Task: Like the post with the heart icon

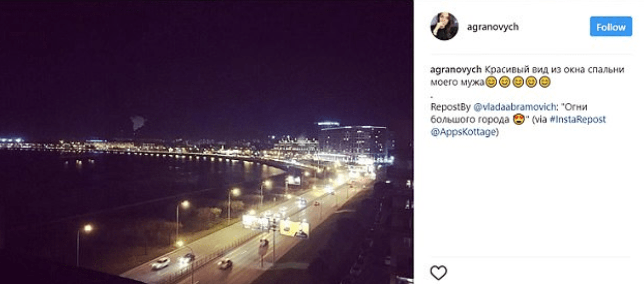Action: pyautogui.click(x=439, y=272)
